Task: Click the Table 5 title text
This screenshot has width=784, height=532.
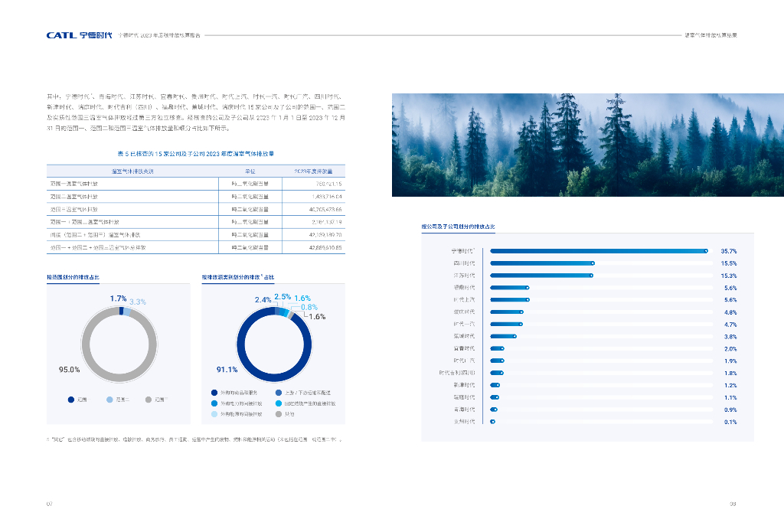Action: pos(195,154)
